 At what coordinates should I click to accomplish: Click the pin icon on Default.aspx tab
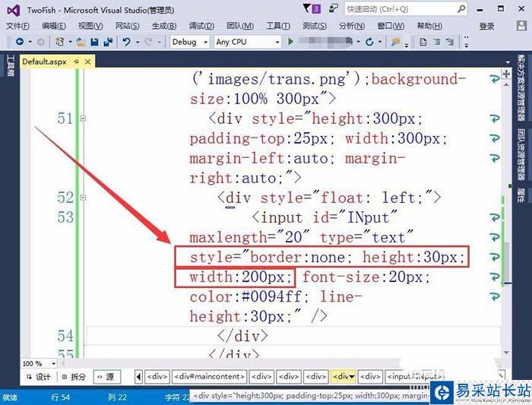77,62
